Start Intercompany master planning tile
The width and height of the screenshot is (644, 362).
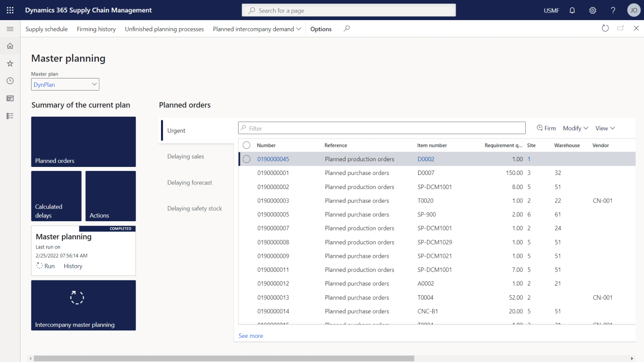[x=83, y=305]
